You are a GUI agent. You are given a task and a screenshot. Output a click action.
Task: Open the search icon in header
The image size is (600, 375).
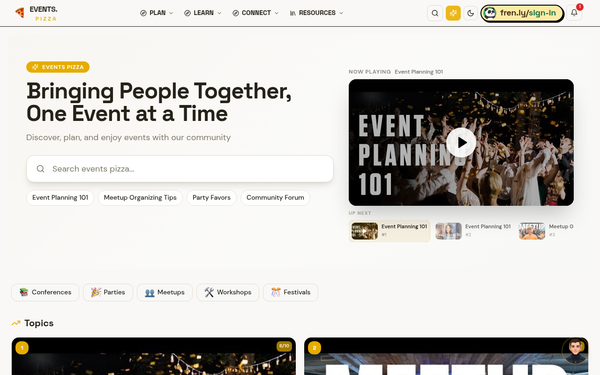click(435, 13)
